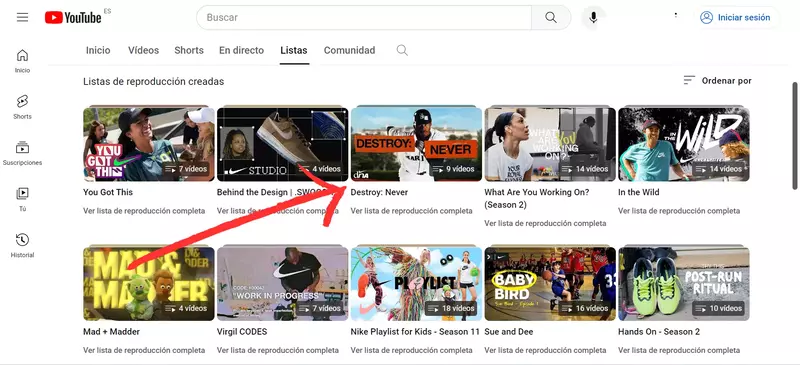
Task: Click the Mad + Madder title
Action: pos(111,332)
